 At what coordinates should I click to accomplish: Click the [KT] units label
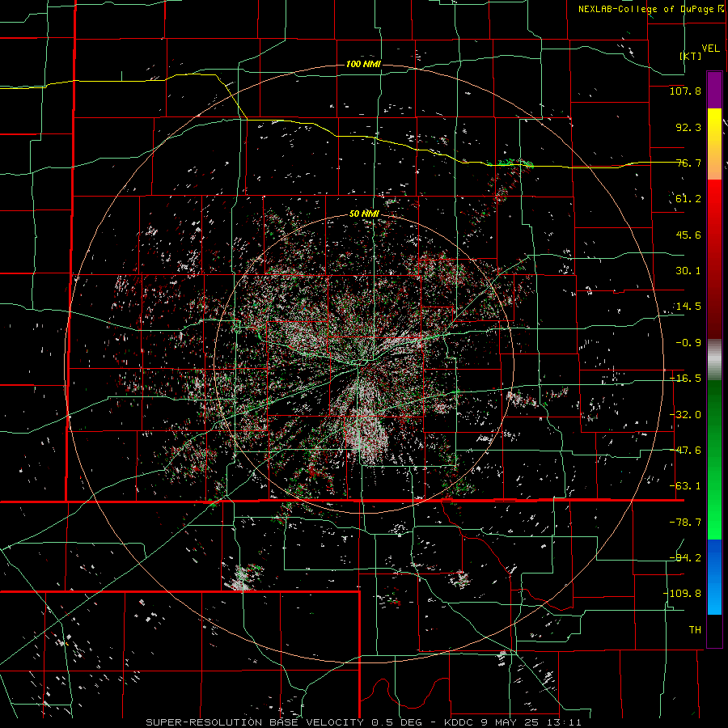pyautogui.click(x=691, y=56)
